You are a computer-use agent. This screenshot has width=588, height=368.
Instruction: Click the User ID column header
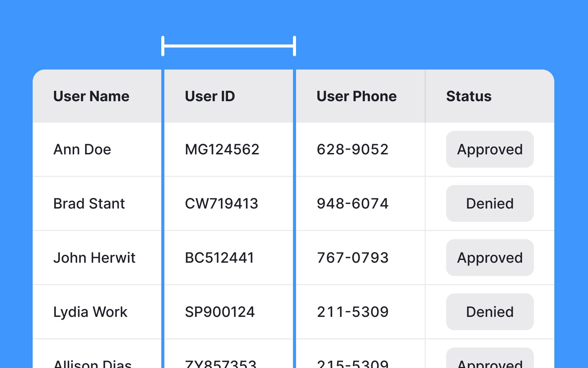[x=210, y=96]
